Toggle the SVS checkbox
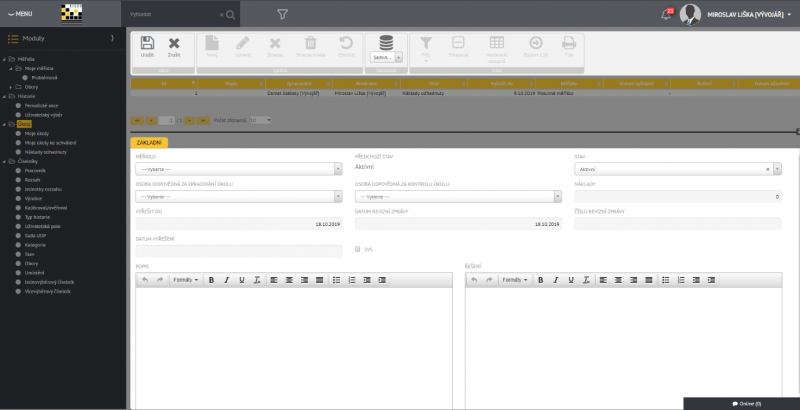Screen dimensions: 800x410 [x=359, y=249]
